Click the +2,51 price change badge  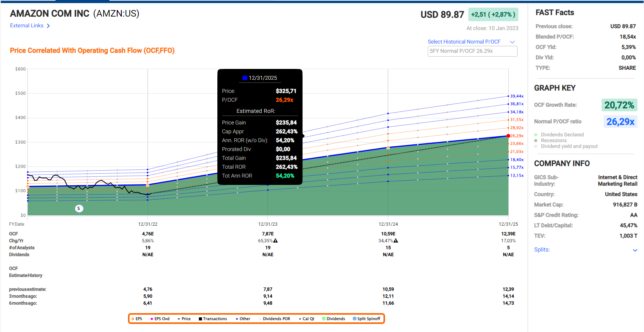click(x=493, y=15)
